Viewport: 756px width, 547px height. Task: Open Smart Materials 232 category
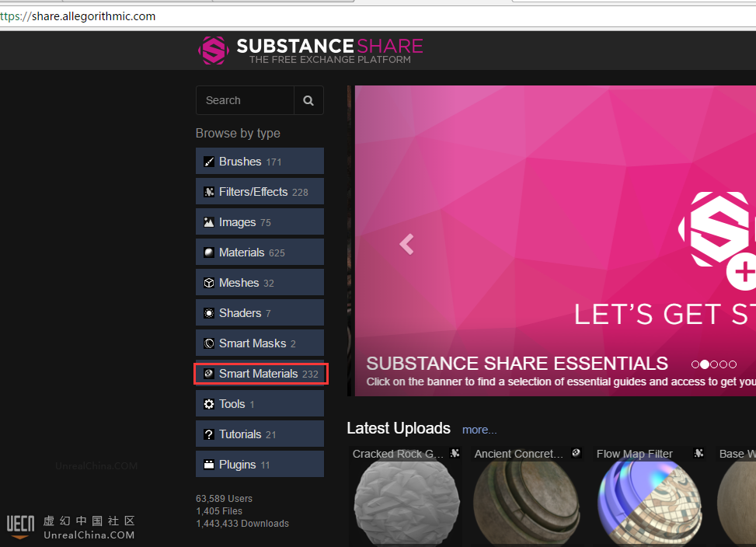coord(260,374)
